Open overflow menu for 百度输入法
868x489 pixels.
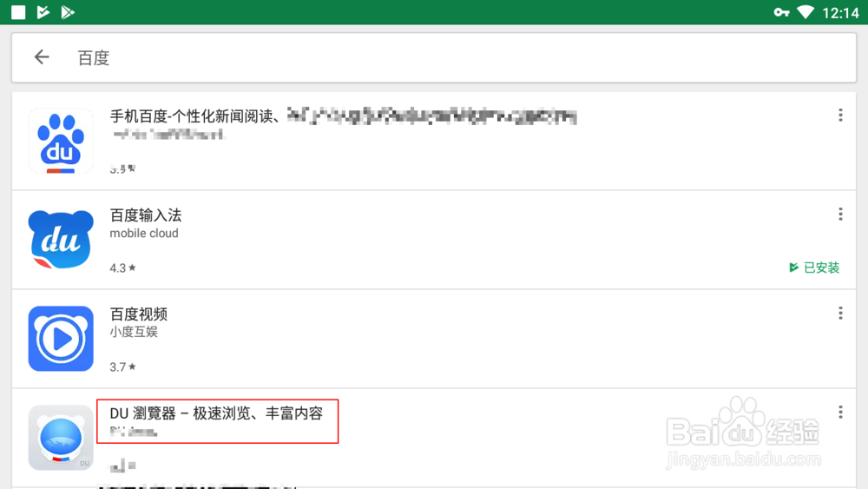(x=840, y=215)
